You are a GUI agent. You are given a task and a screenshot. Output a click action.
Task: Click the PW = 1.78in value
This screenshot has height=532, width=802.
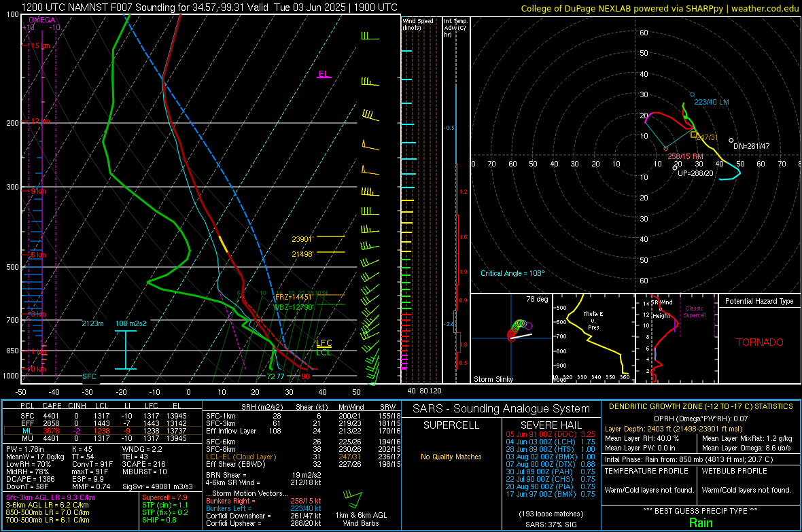point(25,449)
